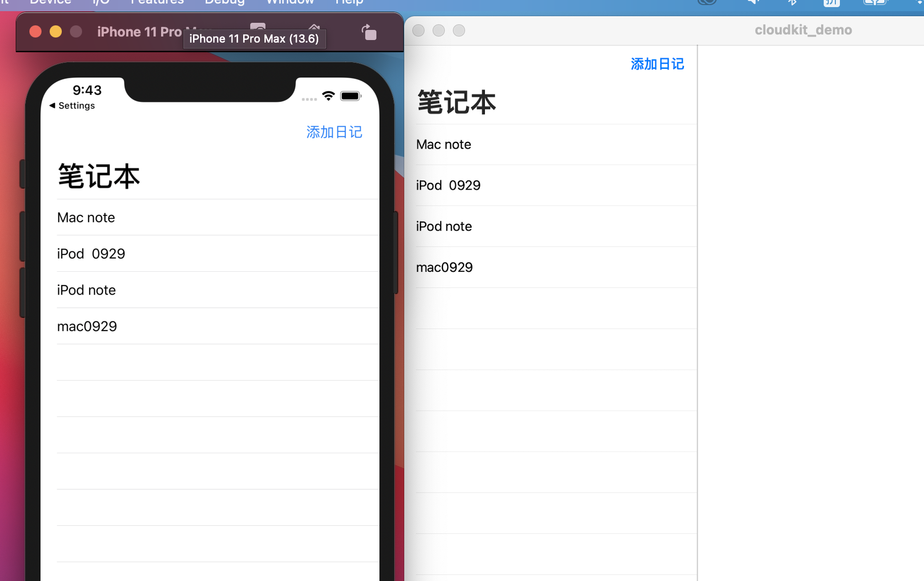Open the Features menu in menu bar
The height and width of the screenshot is (581, 924).
coord(157,3)
